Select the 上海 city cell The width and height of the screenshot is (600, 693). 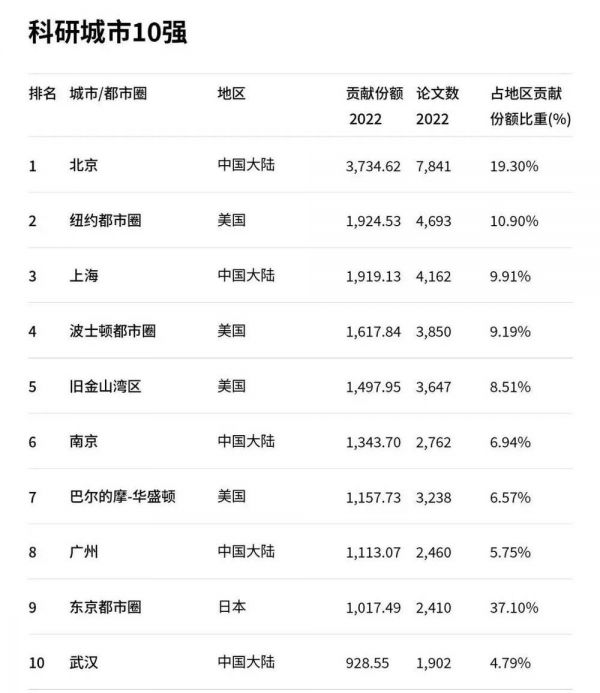(84, 275)
